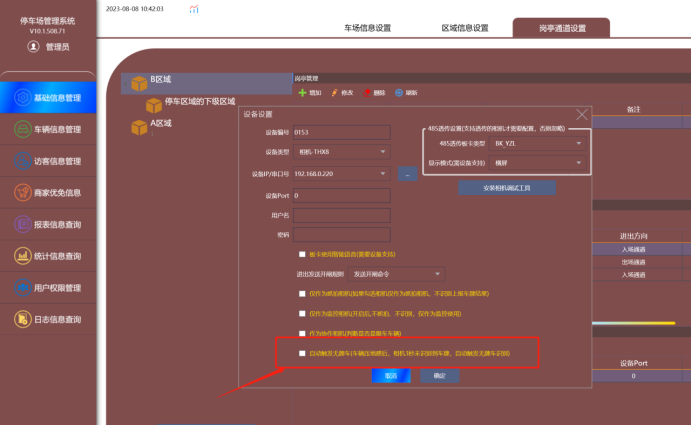The width and height of the screenshot is (692, 426).
Task: Collapse the B区域 tree expander arrow
Action: pyautogui.click(x=126, y=83)
